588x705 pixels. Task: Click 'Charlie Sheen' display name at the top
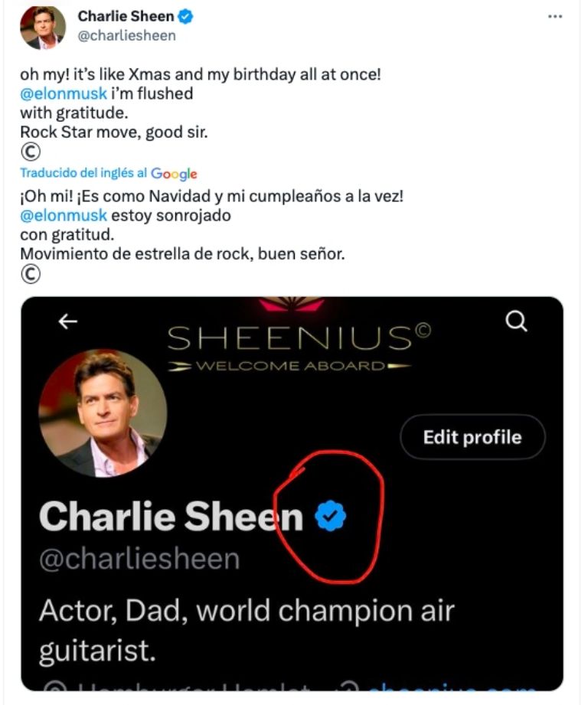click(x=126, y=15)
